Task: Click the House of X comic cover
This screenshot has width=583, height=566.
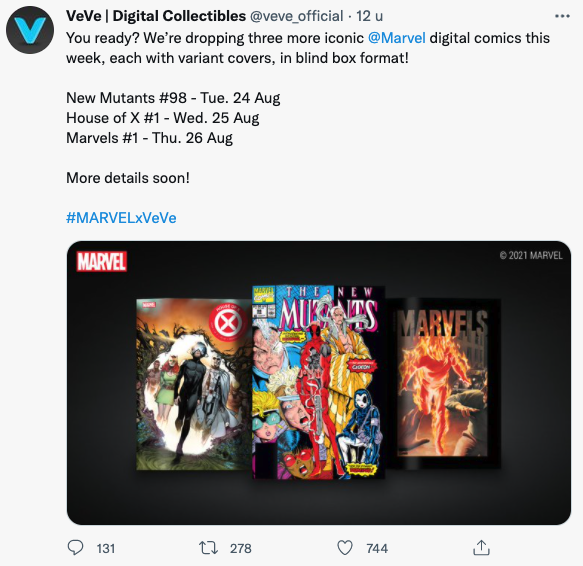Action: click(x=194, y=384)
